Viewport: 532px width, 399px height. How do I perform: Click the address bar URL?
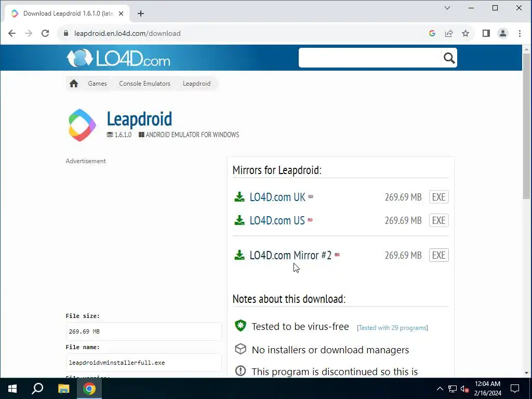pyautogui.click(x=127, y=33)
